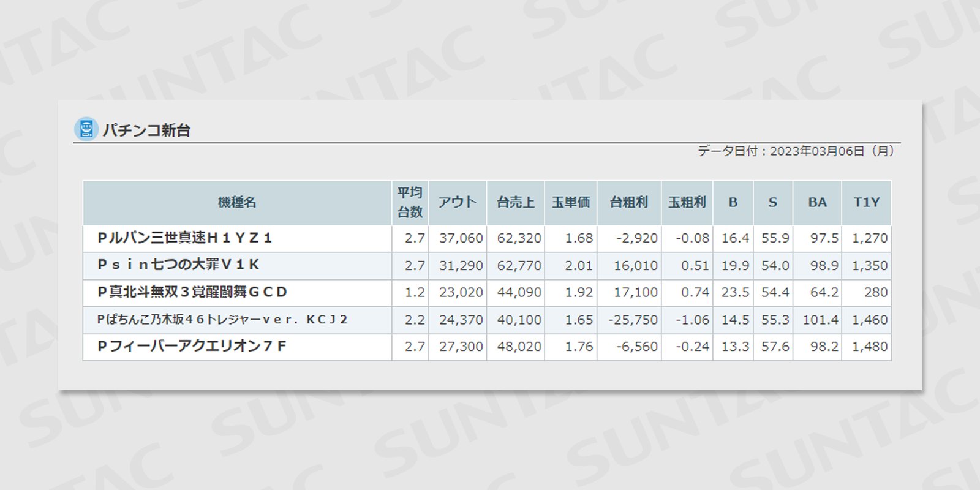The height and width of the screenshot is (490, 980).
Task: Click B value 16.4
Action: [x=736, y=238]
